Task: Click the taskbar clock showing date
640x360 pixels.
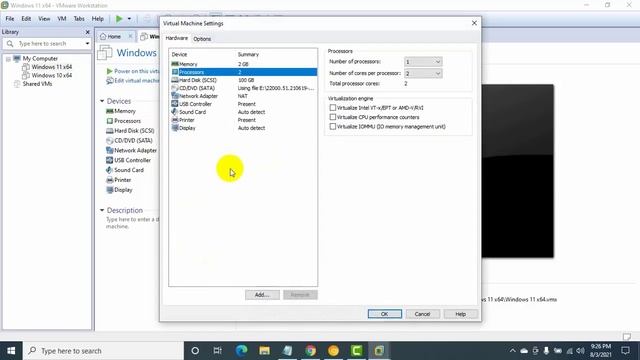Action: tap(600, 351)
